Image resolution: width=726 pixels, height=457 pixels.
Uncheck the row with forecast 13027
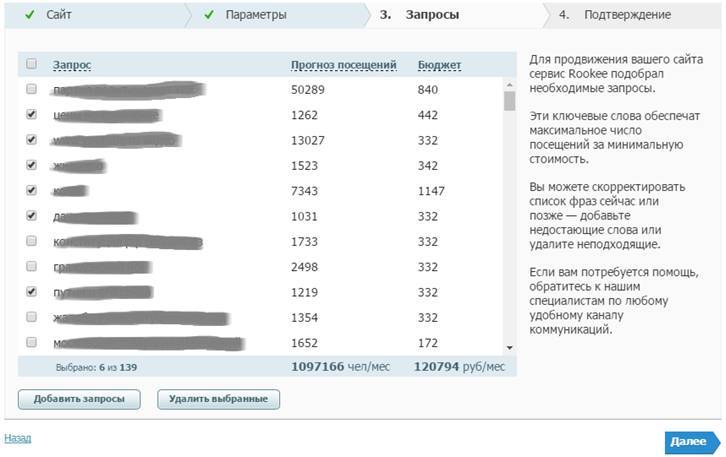31,140
